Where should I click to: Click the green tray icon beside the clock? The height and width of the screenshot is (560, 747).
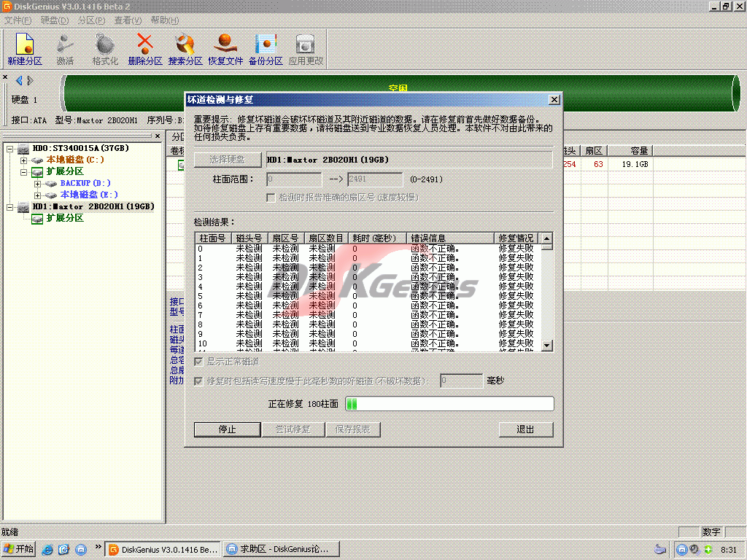pos(708,550)
